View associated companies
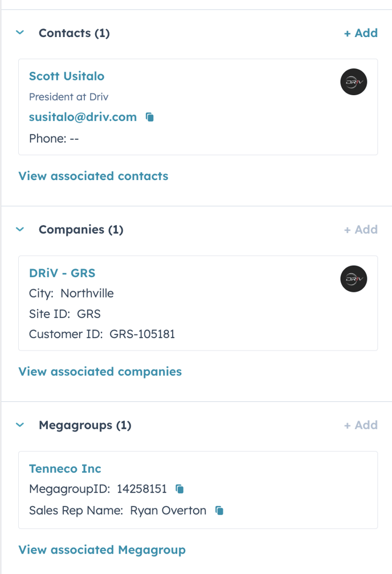The width and height of the screenshot is (392, 574). tap(100, 372)
